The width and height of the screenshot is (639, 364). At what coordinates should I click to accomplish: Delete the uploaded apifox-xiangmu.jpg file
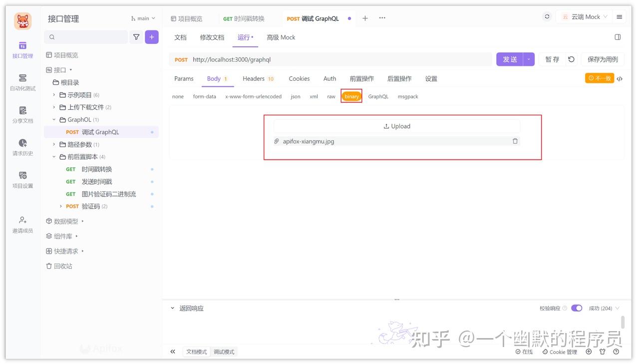[515, 141]
